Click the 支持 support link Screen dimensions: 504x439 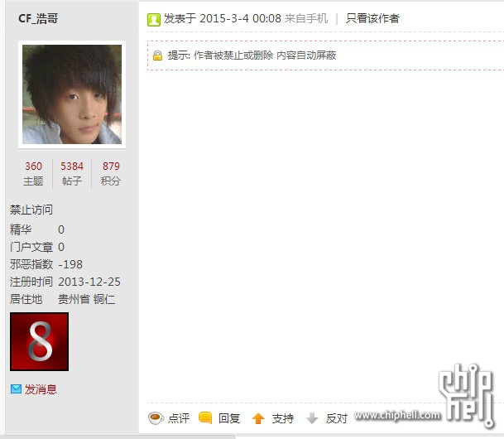tap(283, 418)
